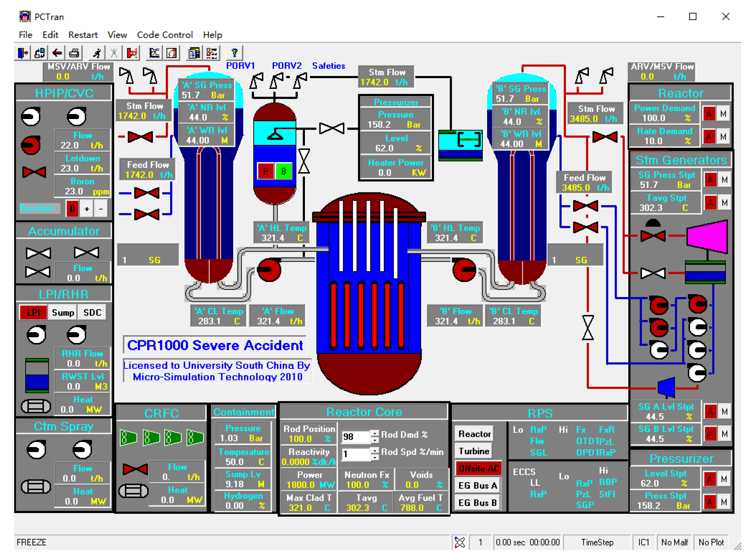Screen dimensions: 750x560
Task: Click the Boration plus button
Action: (87, 209)
